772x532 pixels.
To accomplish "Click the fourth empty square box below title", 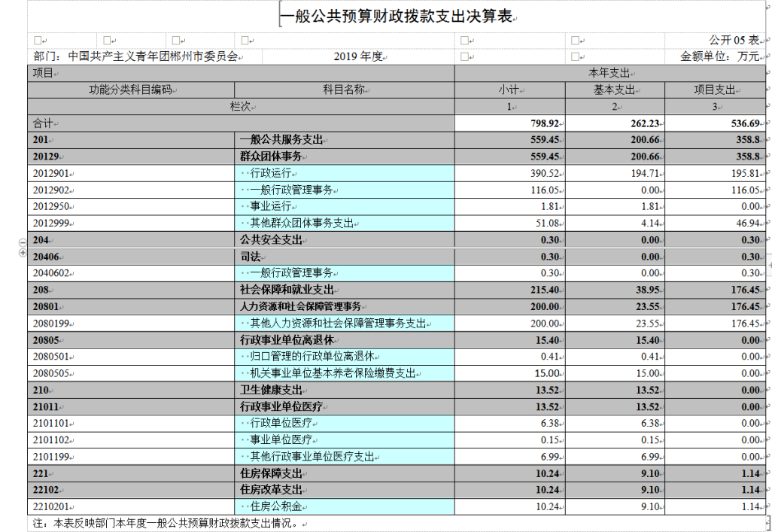I will (245, 41).
